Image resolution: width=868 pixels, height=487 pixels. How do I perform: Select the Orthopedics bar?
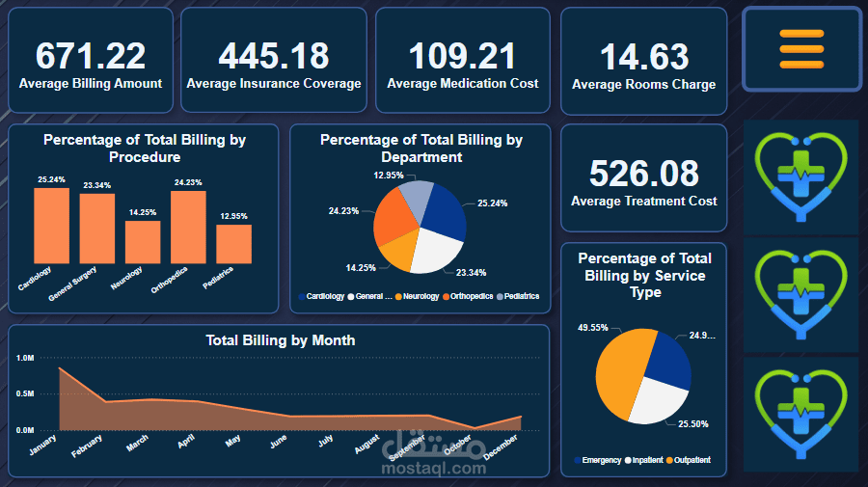[x=188, y=227]
